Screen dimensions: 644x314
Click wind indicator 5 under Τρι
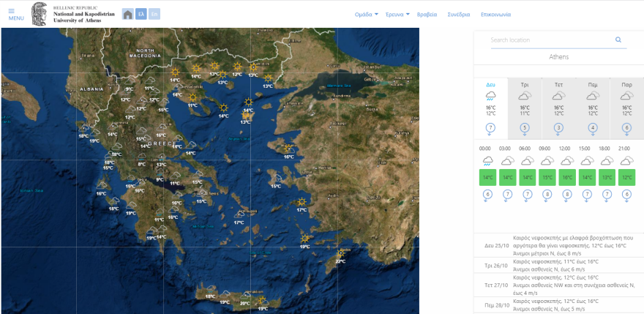point(525,129)
